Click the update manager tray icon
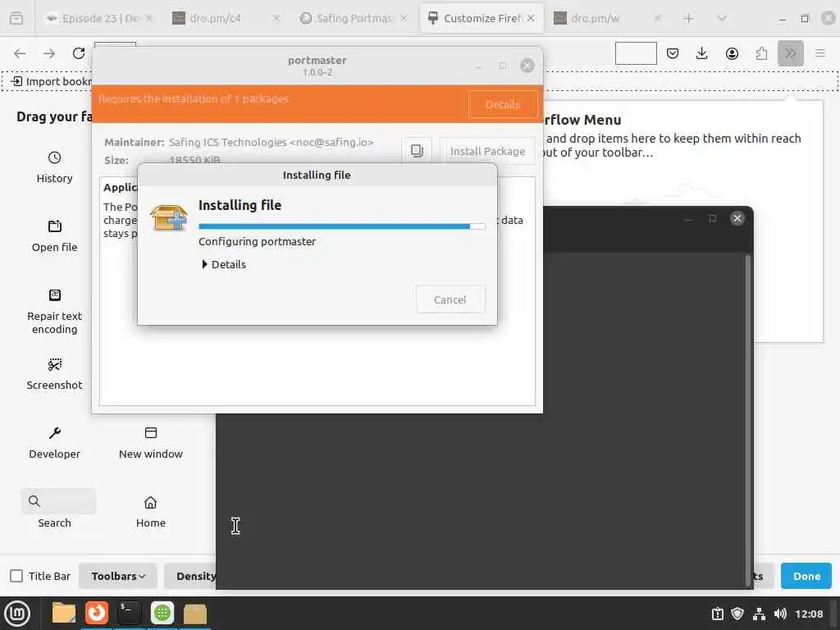840x630 pixels. [717, 614]
